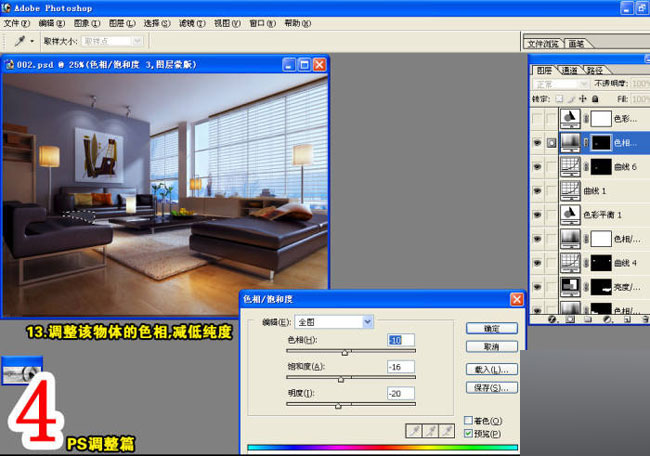Open the 取样大小 sample size dropdown

(x=113, y=41)
